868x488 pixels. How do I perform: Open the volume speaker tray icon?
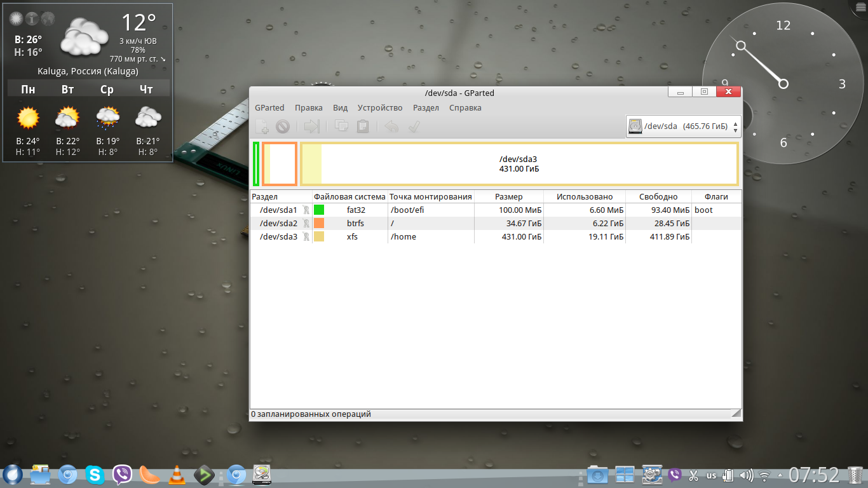[747, 475]
